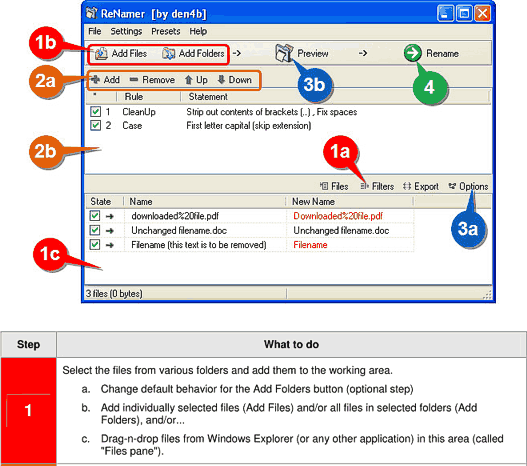Click the Add Folders icon

click(x=168, y=54)
